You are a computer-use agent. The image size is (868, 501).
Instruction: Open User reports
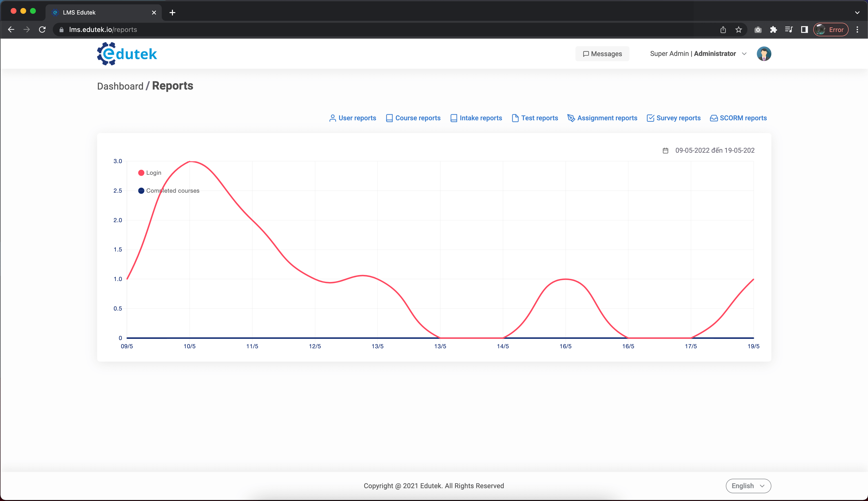click(x=353, y=118)
